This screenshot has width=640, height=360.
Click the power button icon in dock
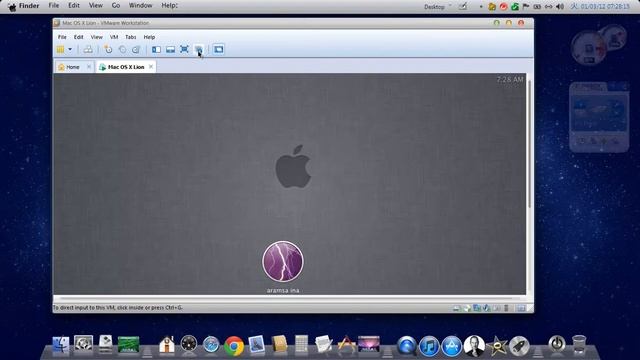pyautogui.click(x=557, y=344)
